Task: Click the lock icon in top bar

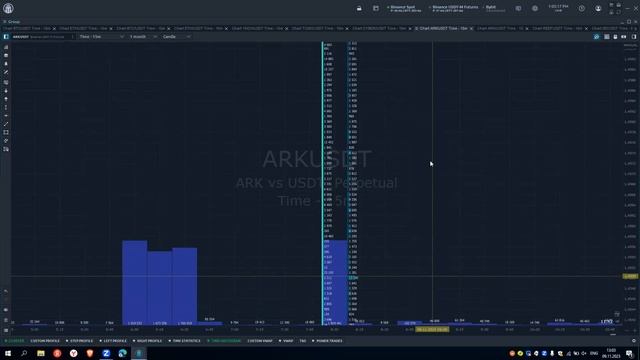Action: coord(359,8)
